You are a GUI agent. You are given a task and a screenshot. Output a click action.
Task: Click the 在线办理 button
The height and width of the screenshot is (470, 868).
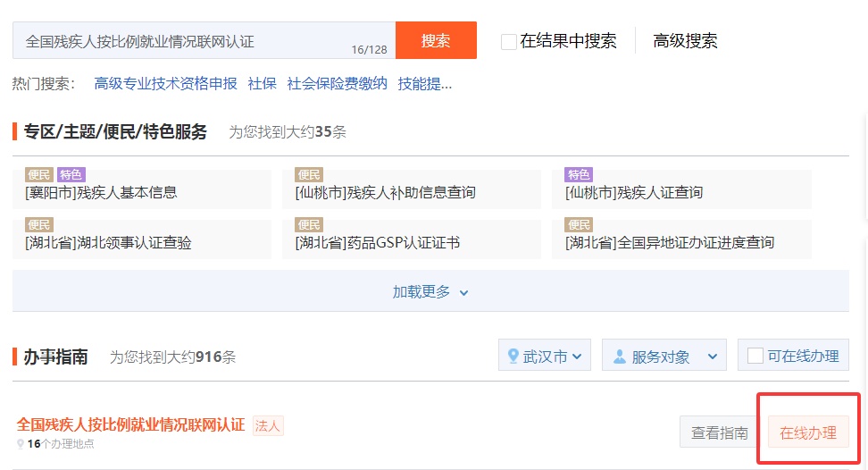[808, 433]
